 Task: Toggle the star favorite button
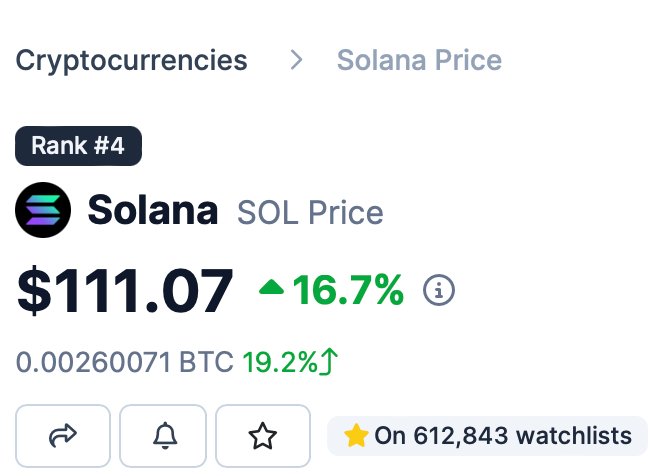[263, 435]
